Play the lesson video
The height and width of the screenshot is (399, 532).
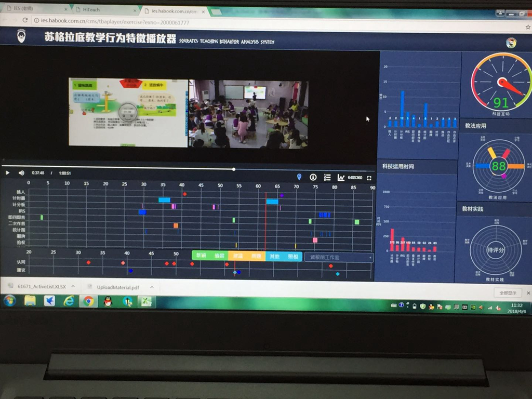[7, 172]
